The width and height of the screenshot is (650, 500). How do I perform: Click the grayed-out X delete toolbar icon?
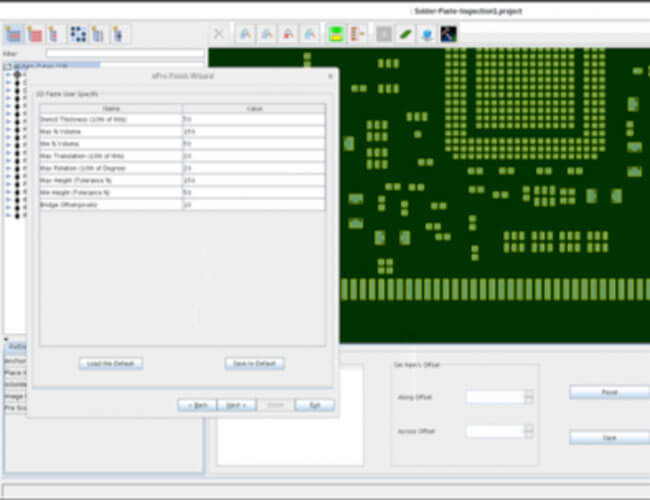click(219, 33)
